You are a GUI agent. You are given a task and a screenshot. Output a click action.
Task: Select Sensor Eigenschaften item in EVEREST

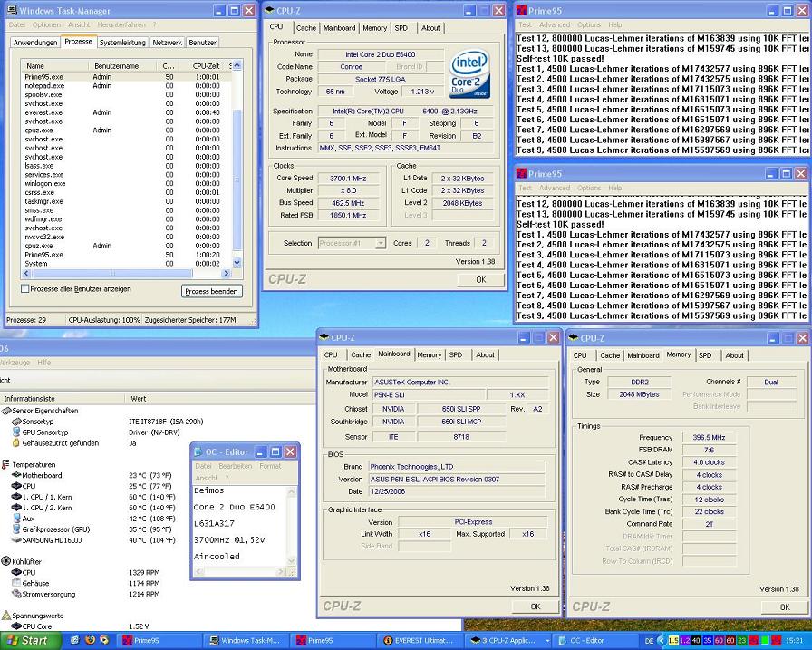(x=44, y=411)
